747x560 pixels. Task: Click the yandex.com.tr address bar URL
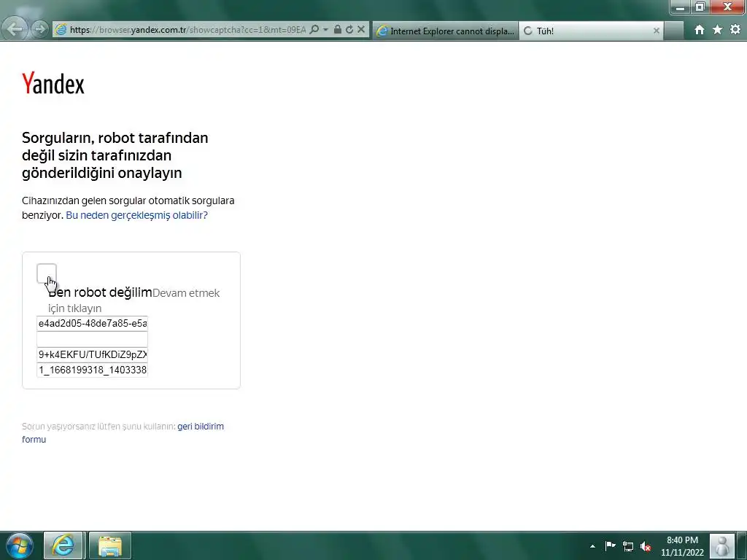pos(187,29)
